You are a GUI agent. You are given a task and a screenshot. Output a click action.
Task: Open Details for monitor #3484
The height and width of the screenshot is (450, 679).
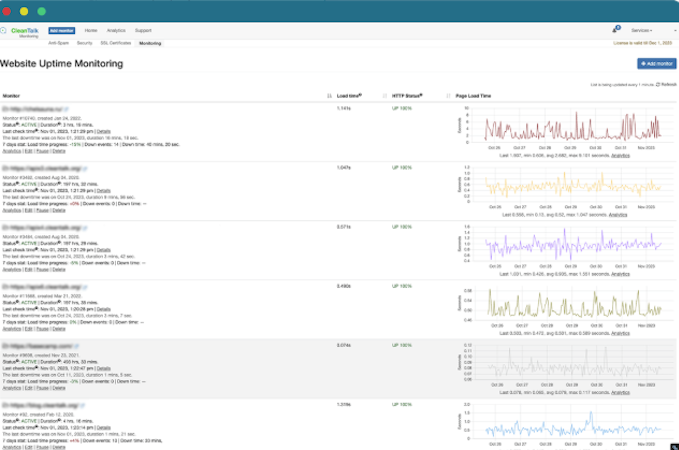[103, 250]
